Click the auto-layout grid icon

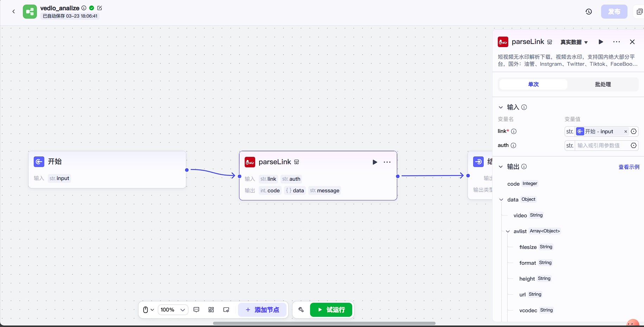click(x=211, y=310)
